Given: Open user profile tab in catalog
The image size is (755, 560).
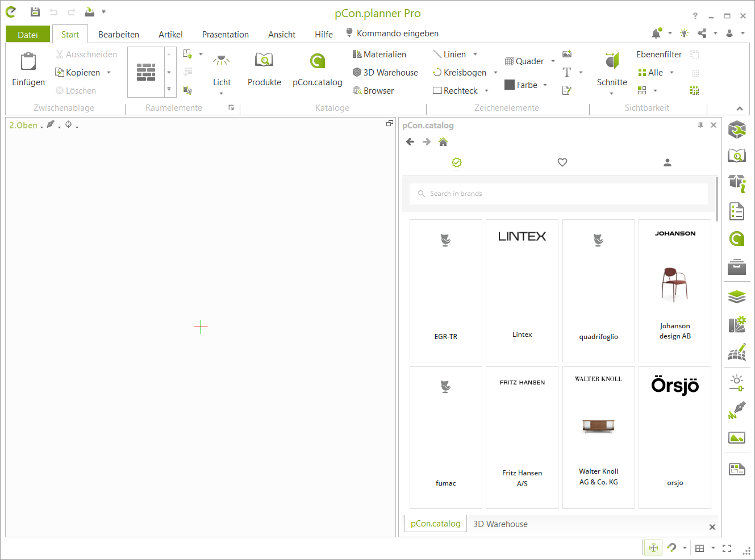Looking at the screenshot, I should click(668, 162).
